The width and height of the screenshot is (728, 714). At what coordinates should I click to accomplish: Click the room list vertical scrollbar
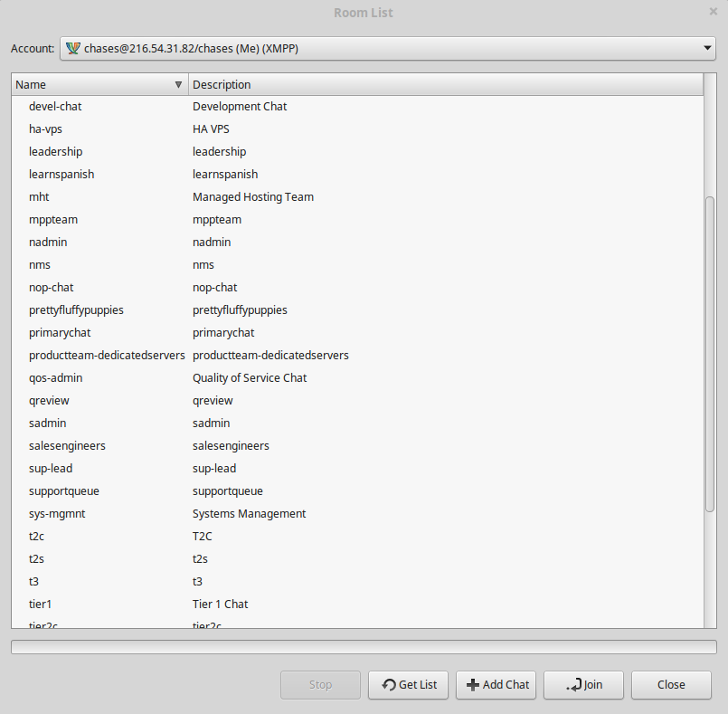click(710, 353)
